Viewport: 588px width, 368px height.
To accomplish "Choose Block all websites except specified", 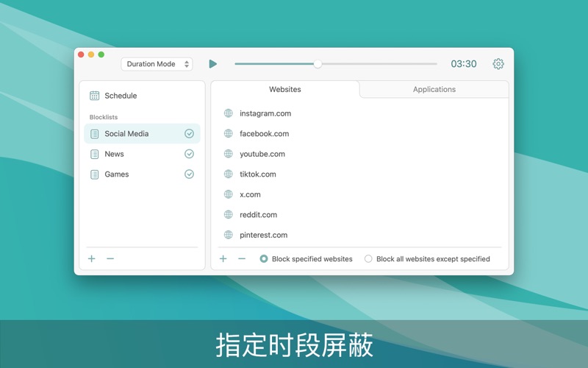I will click(427, 259).
